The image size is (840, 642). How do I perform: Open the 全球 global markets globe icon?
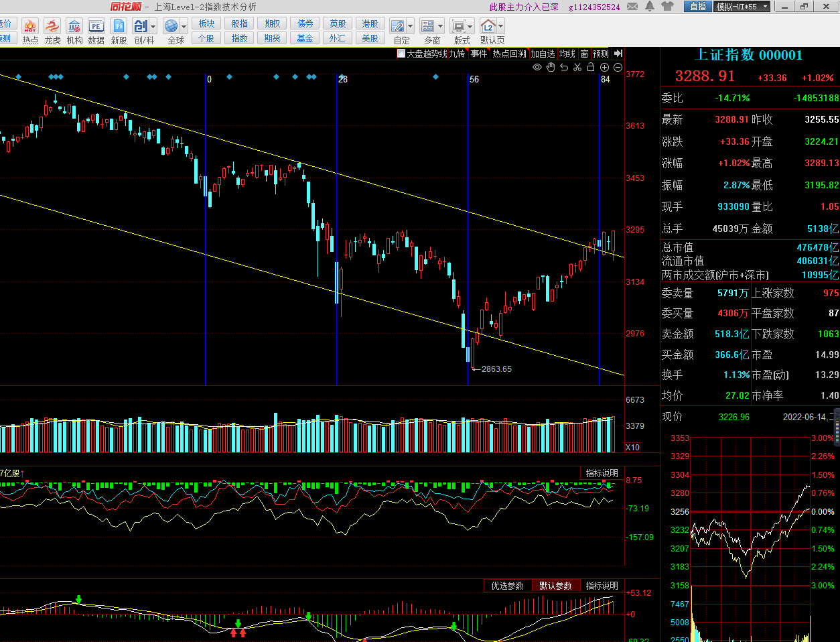(171, 26)
